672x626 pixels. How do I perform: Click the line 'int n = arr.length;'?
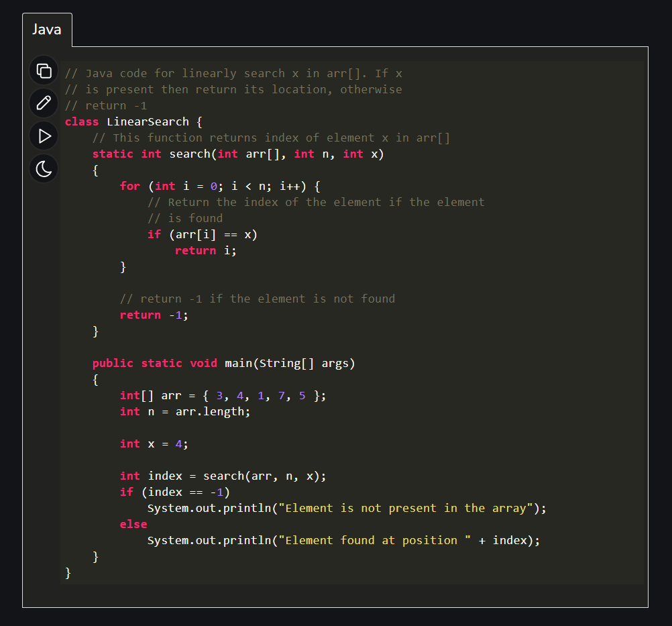tap(184, 411)
